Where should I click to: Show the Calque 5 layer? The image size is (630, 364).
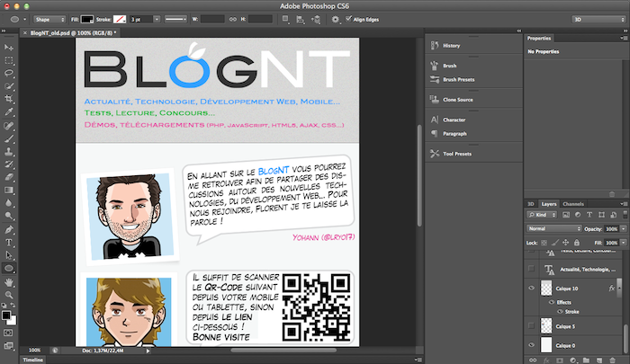pyautogui.click(x=531, y=325)
